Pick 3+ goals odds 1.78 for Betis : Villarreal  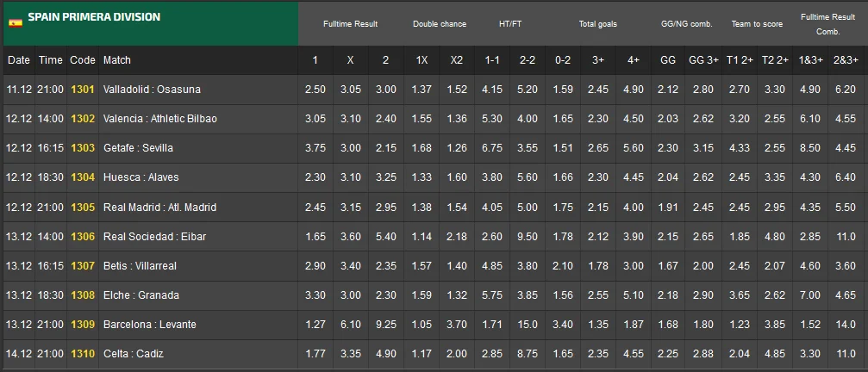click(x=597, y=266)
